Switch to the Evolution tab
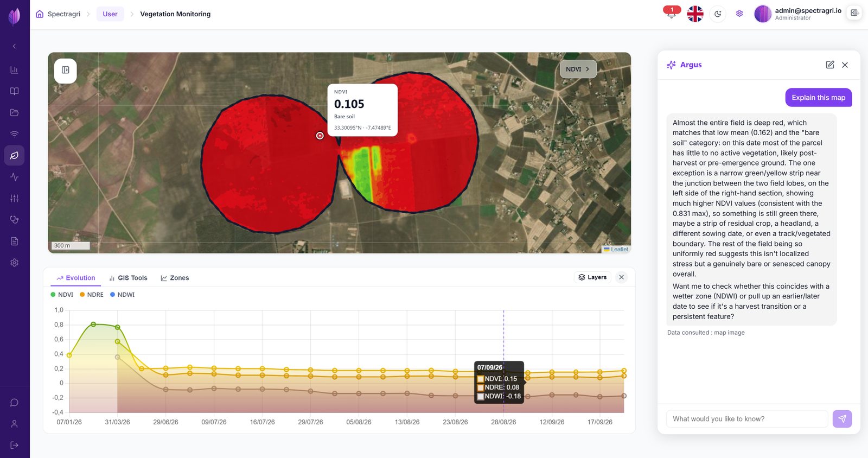The width and height of the screenshot is (868, 458). point(75,278)
